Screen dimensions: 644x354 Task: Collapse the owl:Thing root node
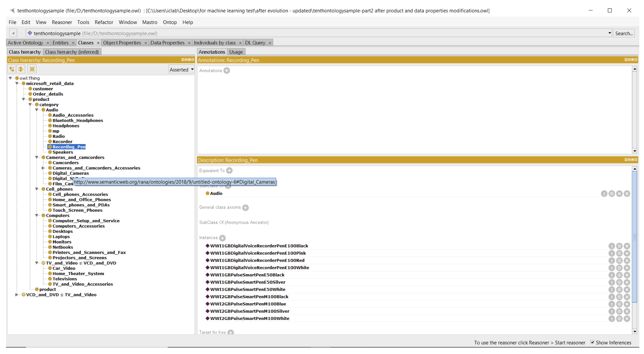tap(10, 78)
